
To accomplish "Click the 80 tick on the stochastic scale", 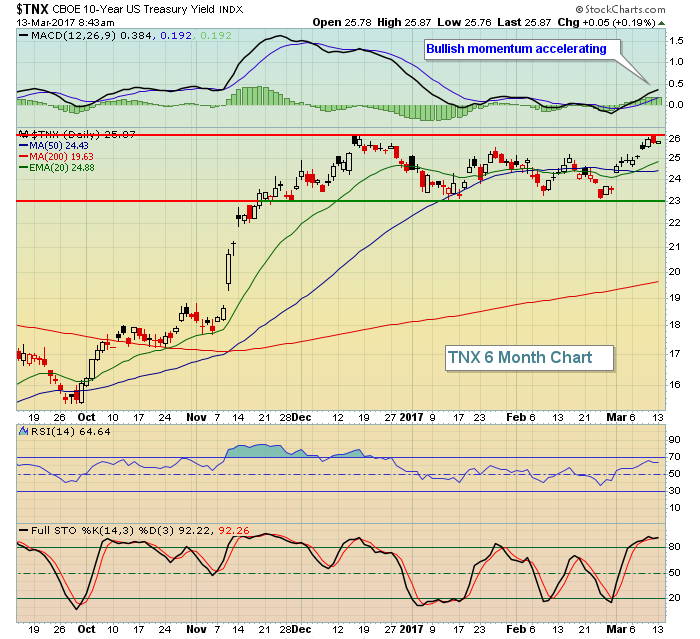I will coord(675,547).
